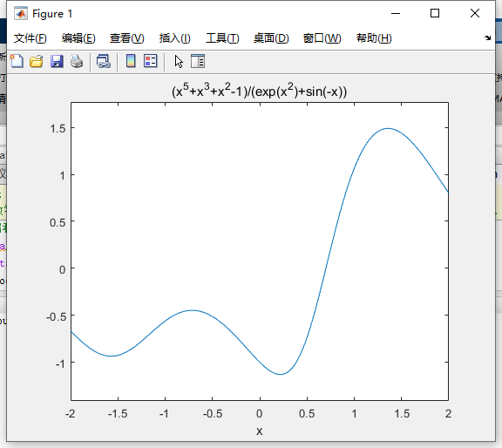The image size is (502, 448).
Task: Maximize the Figure 1 window
Action: point(435,13)
